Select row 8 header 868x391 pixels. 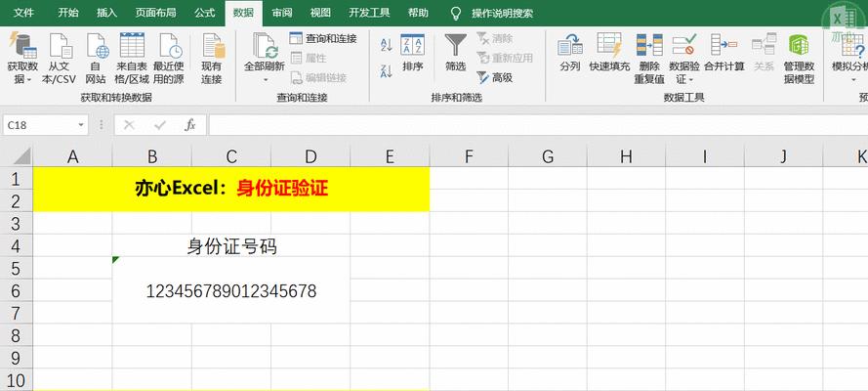point(16,335)
